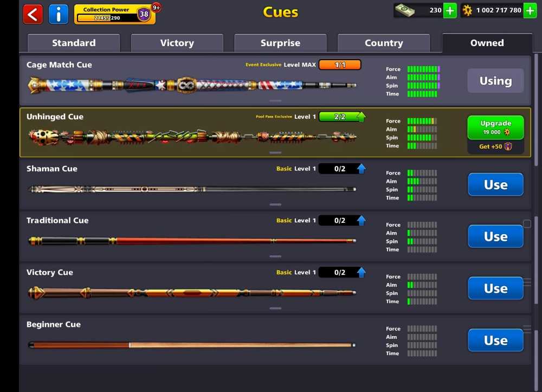Expand Cage Match Cue details handle

(275, 101)
